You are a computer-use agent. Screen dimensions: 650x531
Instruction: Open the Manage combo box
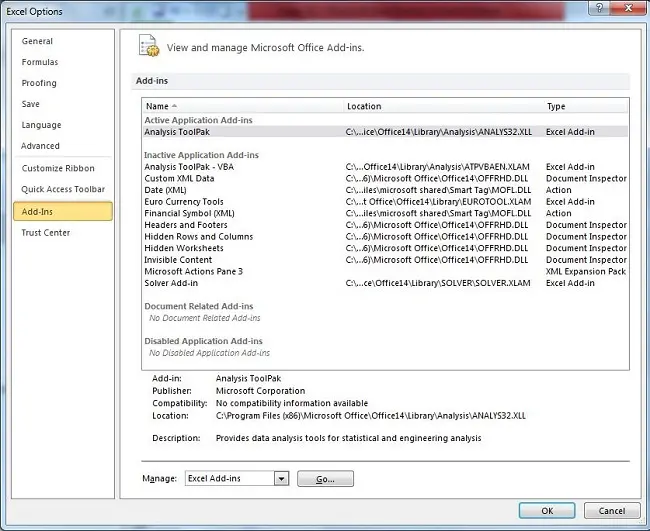237,478
